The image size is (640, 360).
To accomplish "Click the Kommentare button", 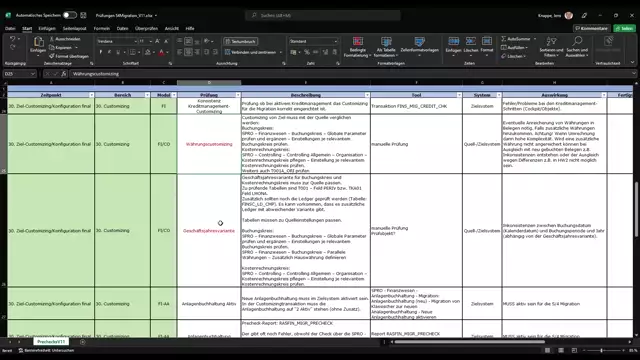I will click(x=591, y=28).
